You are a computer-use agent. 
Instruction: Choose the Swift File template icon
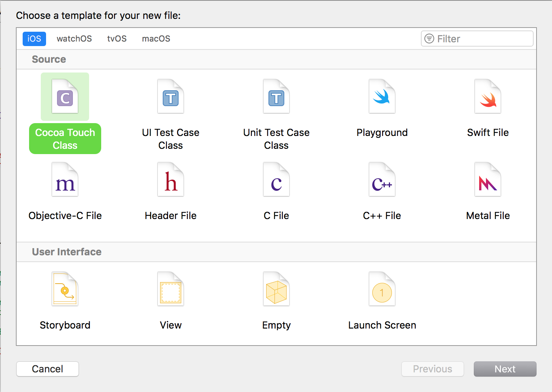pos(488,96)
